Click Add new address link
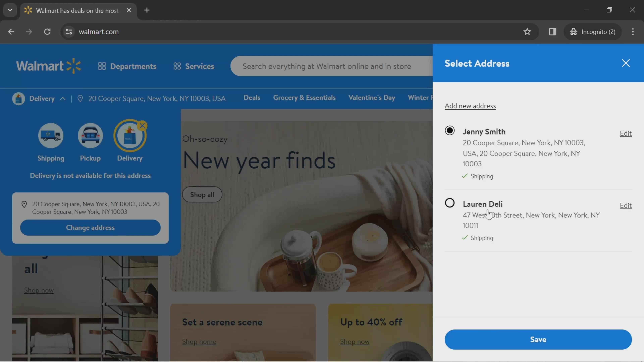 click(x=471, y=106)
